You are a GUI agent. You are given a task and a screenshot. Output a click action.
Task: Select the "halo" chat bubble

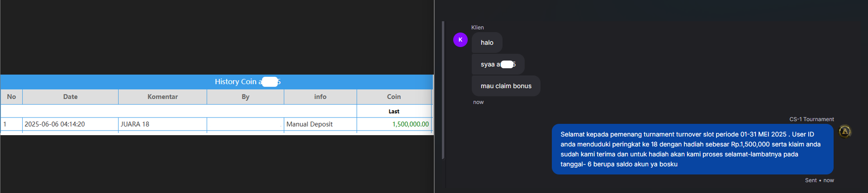(x=487, y=42)
